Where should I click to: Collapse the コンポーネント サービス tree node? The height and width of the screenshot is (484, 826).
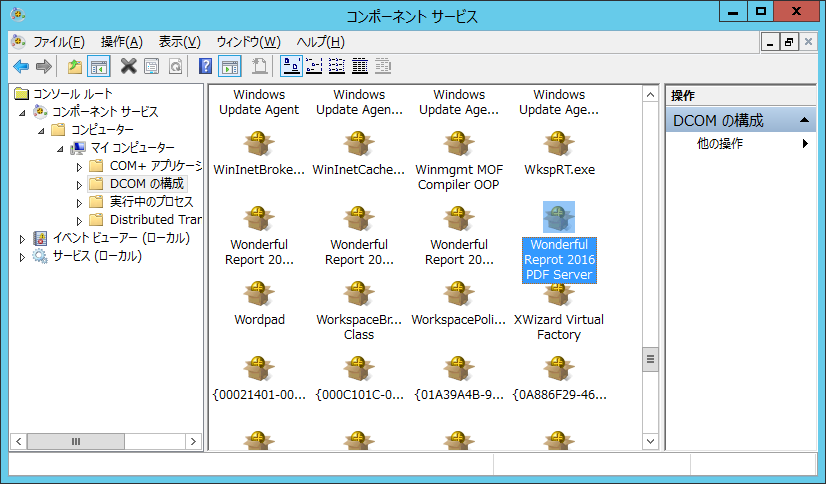[22, 113]
